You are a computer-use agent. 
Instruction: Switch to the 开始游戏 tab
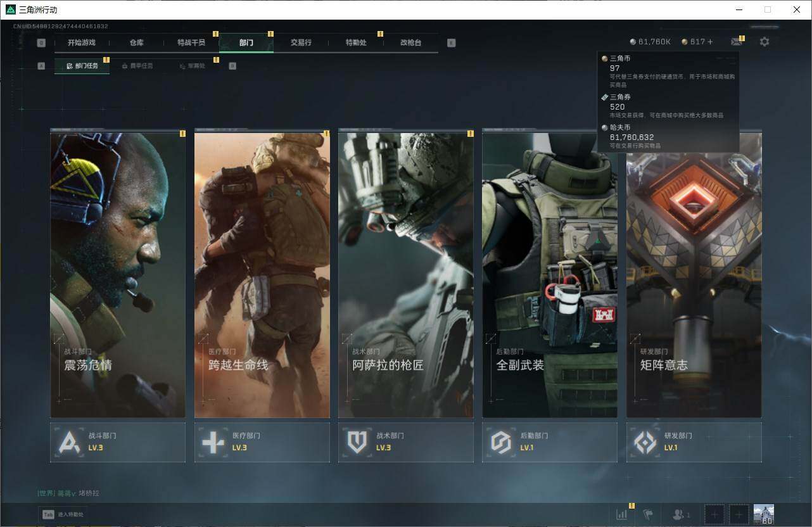click(81, 42)
